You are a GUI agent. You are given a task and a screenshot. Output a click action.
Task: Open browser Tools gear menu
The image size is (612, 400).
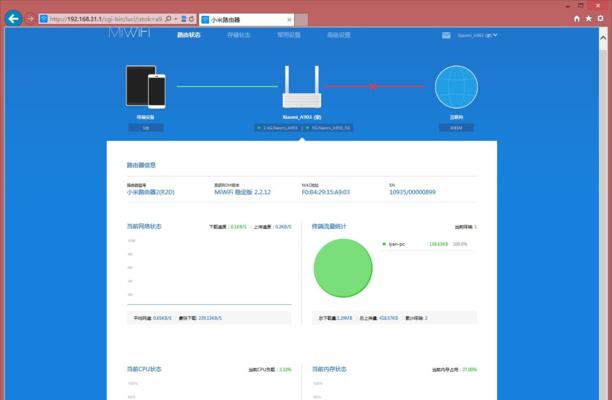(601, 19)
